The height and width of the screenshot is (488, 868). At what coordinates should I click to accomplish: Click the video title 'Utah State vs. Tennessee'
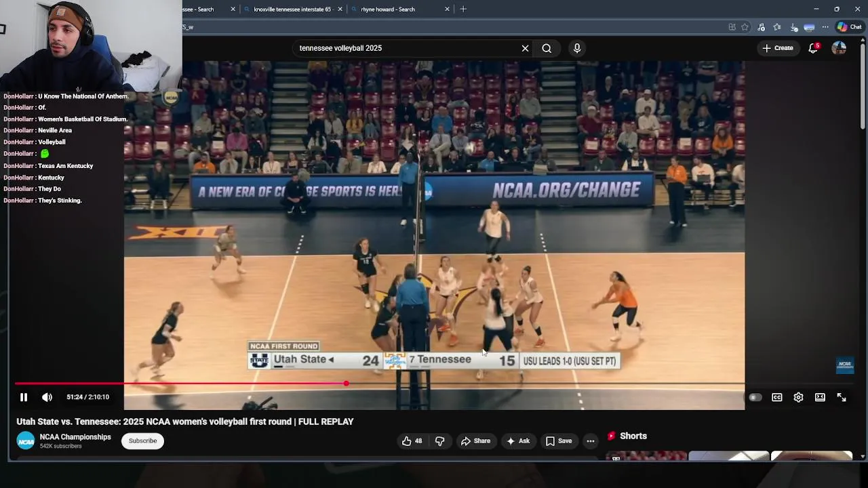tap(185, 422)
